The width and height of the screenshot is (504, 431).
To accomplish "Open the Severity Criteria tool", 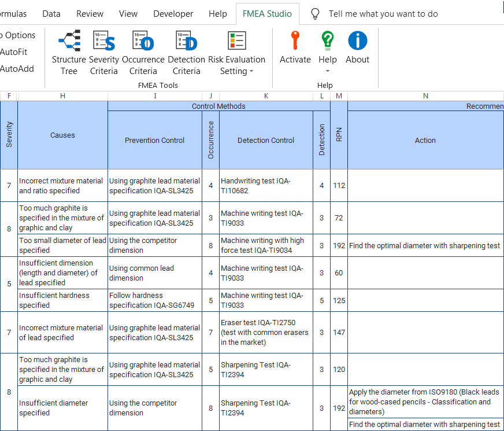I will (104, 49).
